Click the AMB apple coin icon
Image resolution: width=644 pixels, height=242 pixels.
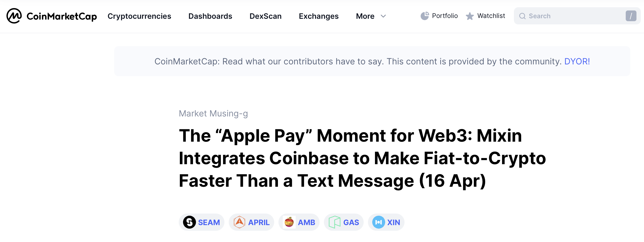[289, 222]
